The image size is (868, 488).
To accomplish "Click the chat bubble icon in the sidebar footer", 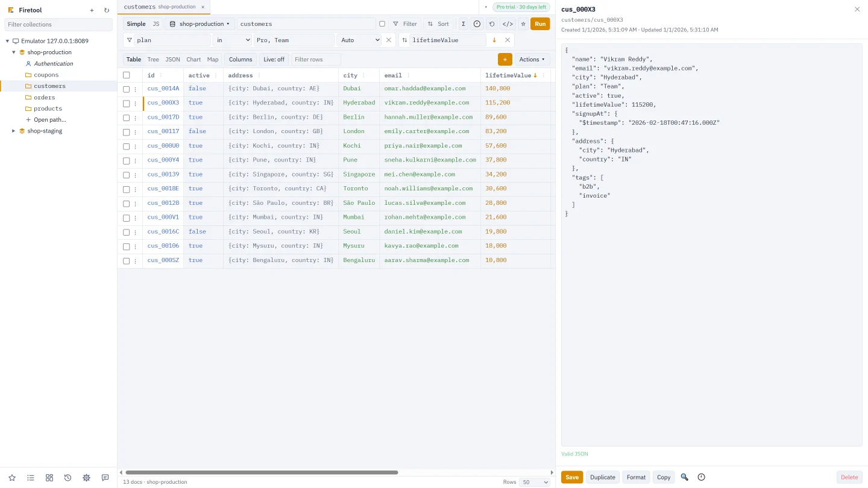I will point(105,478).
